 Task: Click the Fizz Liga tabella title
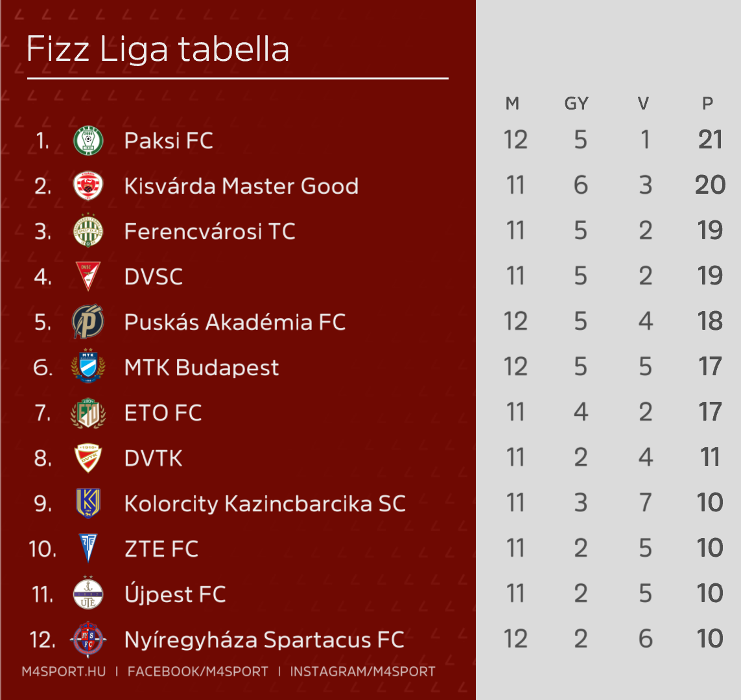(x=158, y=49)
